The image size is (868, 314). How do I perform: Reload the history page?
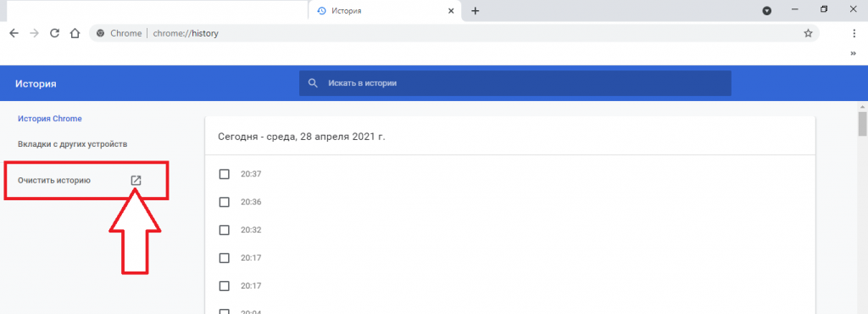54,33
